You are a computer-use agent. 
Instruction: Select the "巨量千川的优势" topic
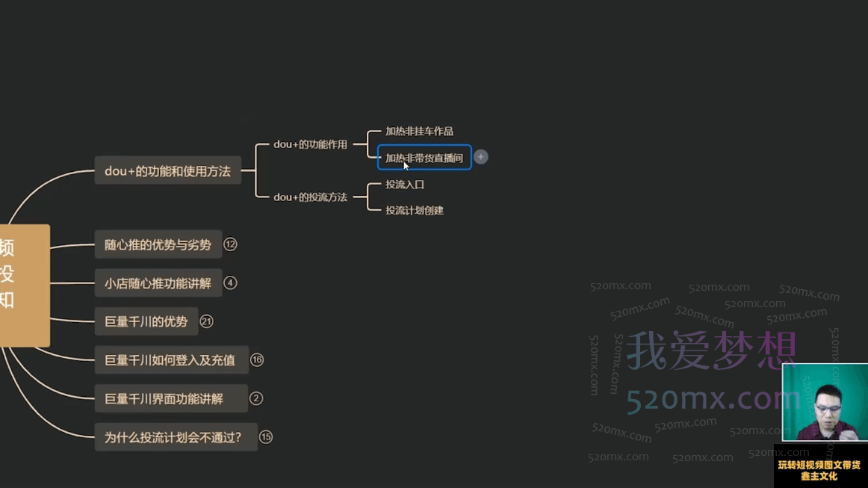point(145,321)
